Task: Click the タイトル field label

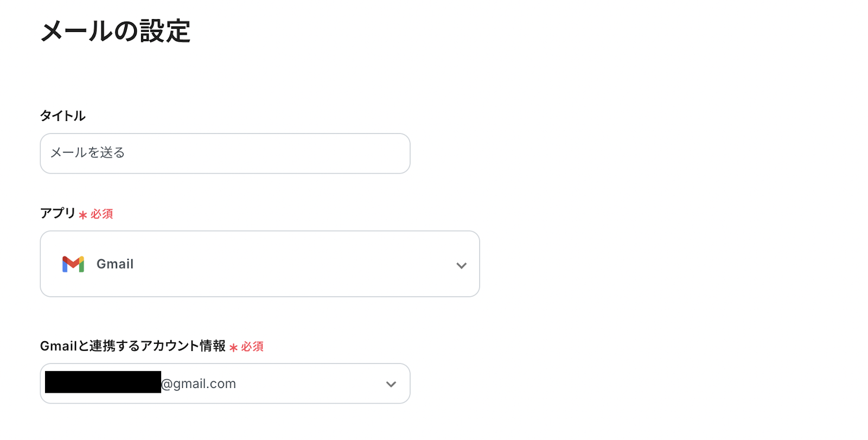Action: pos(63,116)
